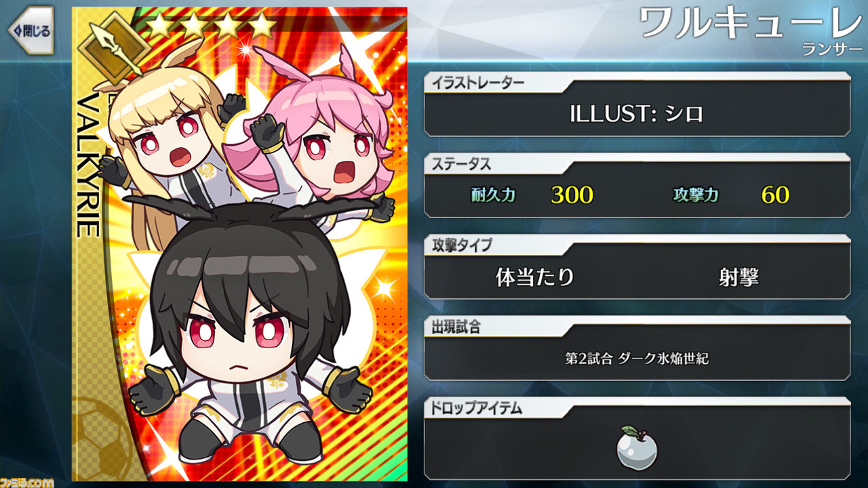This screenshot has height=488, width=868.
Task: Click the 耐久力 value 300
Action: click(572, 195)
